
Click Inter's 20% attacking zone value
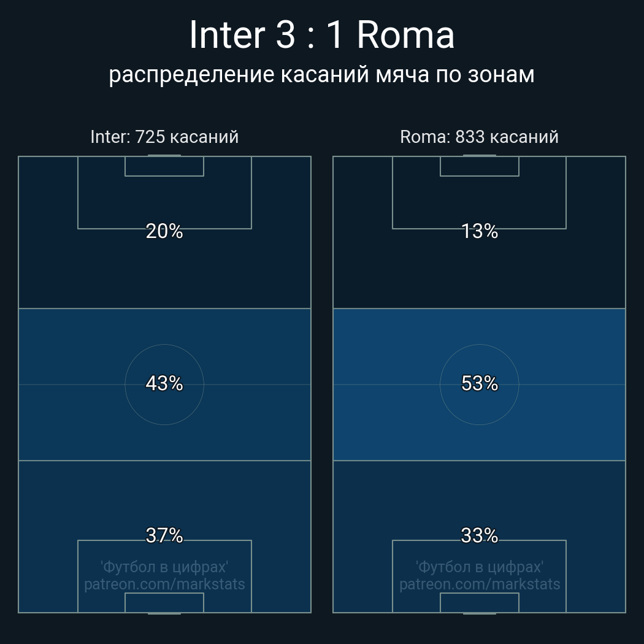[x=164, y=231]
